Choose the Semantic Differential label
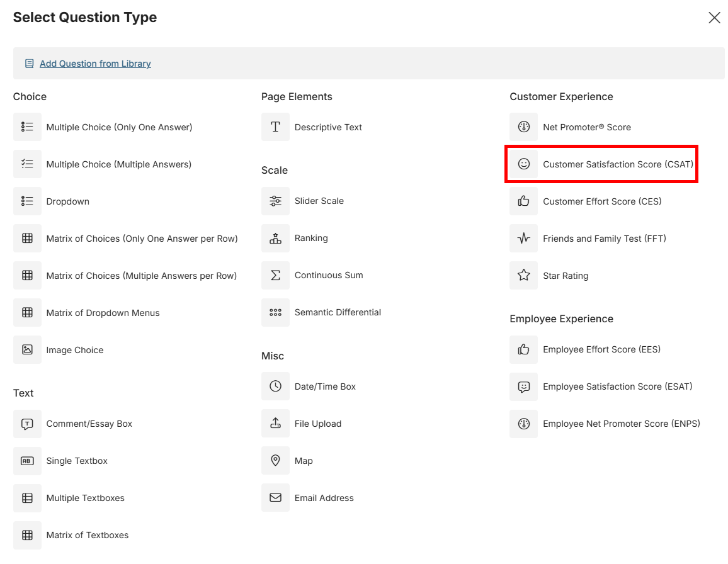 (338, 312)
